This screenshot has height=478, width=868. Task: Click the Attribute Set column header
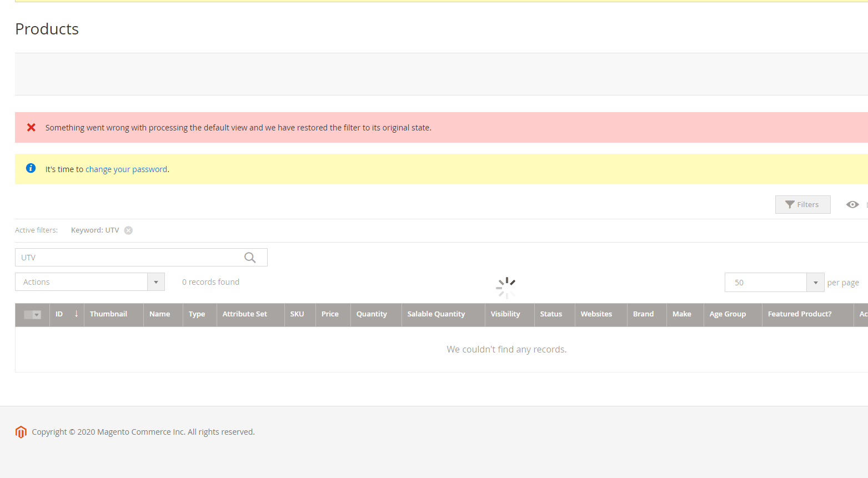[x=244, y=314]
